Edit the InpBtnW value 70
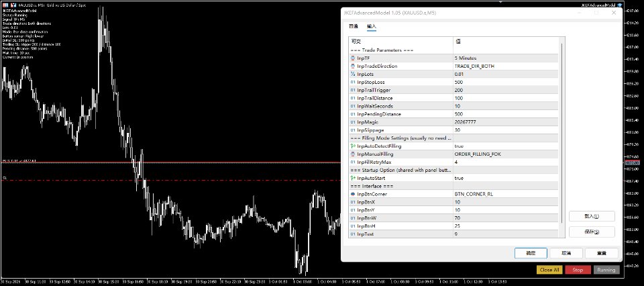The height and width of the screenshot is (286, 644). (x=506, y=218)
